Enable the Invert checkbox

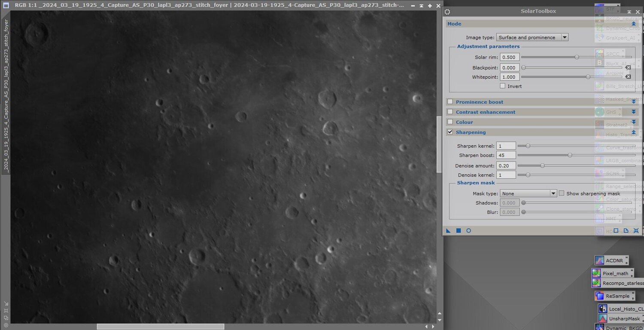pyautogui.click(x=503, y=86)
